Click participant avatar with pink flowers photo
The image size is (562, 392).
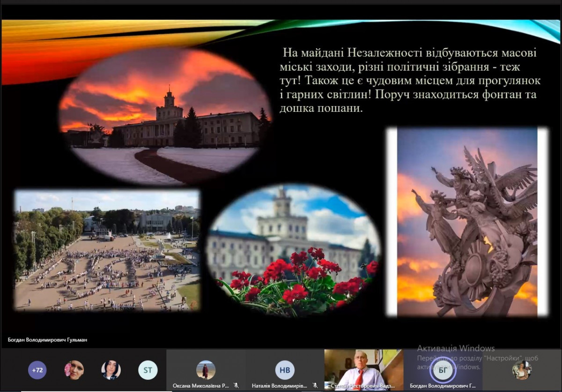pos(74,370)
